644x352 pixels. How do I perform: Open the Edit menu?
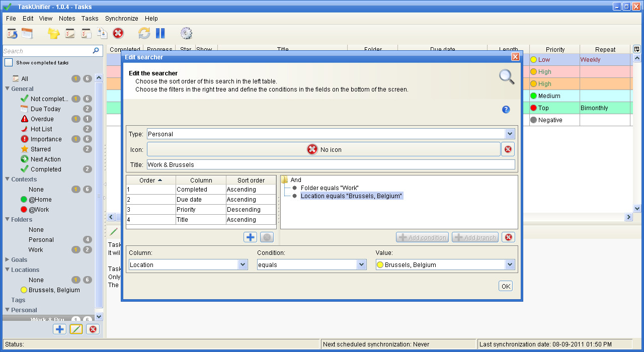coord(28,19)
